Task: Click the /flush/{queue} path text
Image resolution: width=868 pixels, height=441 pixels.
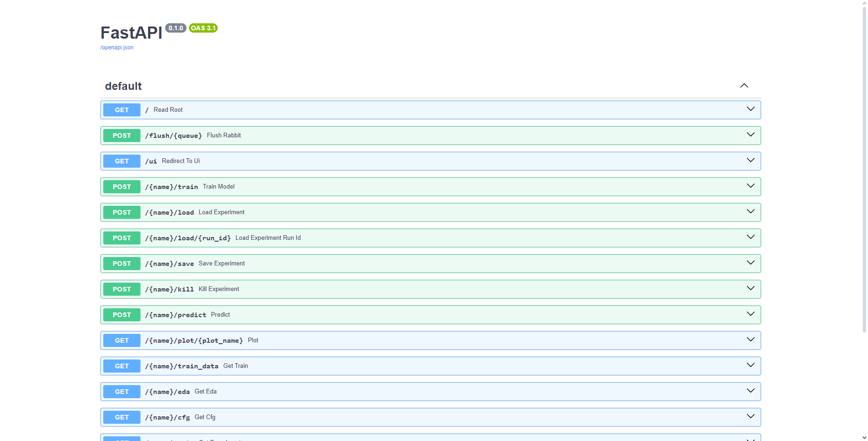Action: tap(174, 136)
